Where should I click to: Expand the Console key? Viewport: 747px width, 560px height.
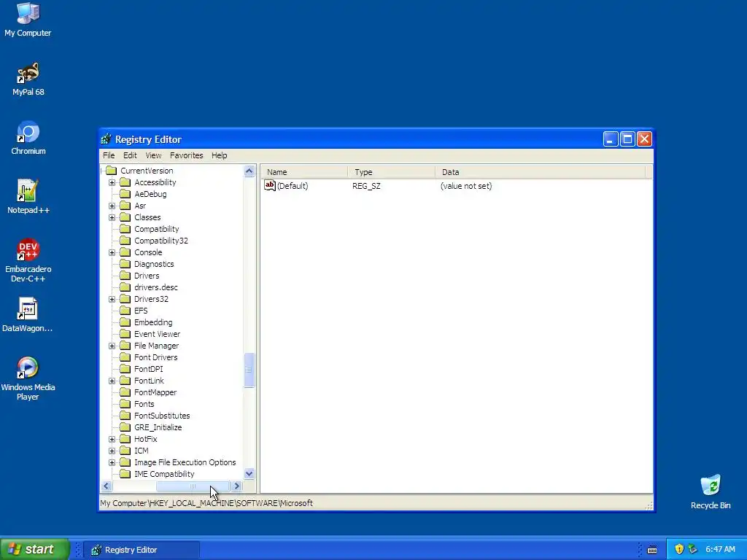(112, 252)
